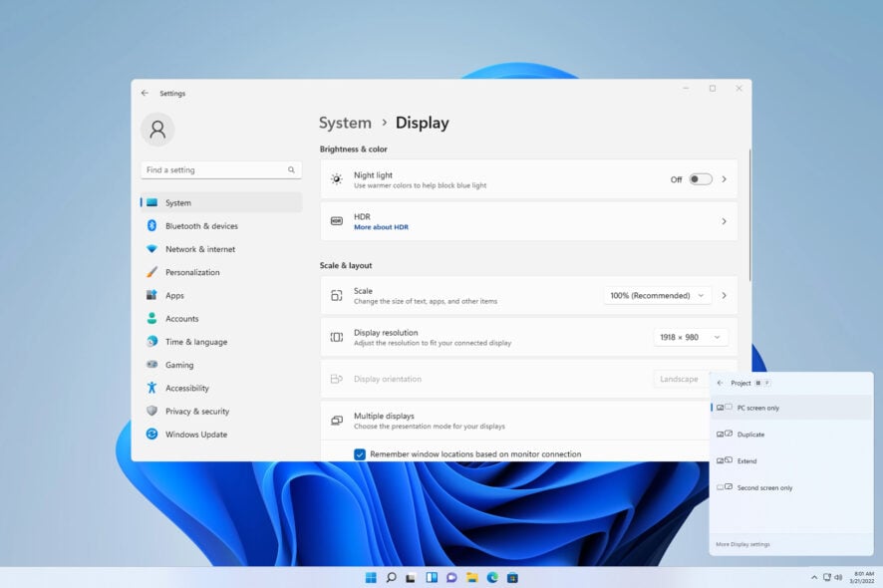Open Microsoft Store from the taskbar
This screenshot has height=588, width=883.
click(512, 578)
